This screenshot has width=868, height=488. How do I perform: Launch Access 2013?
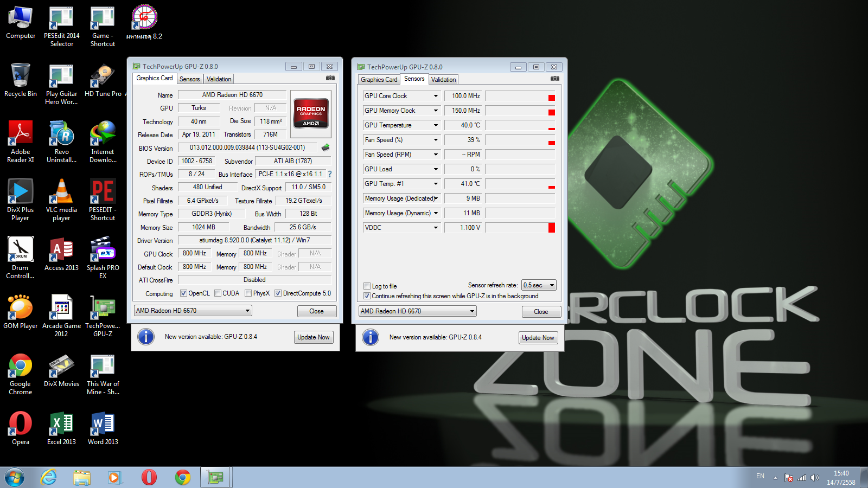[x=62, y=254]
